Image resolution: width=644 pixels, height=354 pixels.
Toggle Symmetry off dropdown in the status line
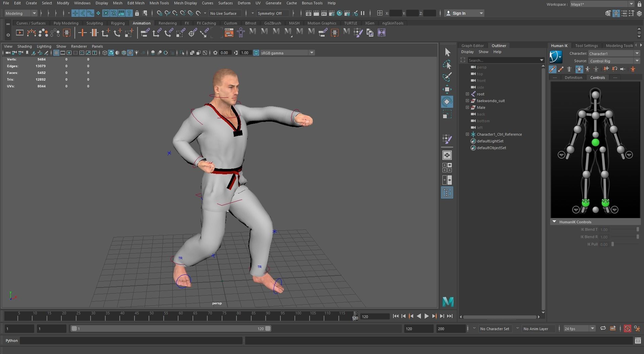tap(272, 13)
